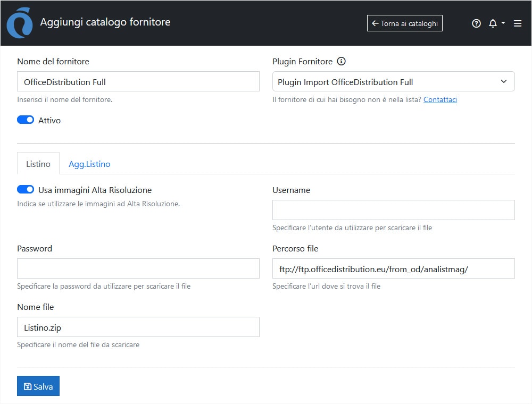Click the Attivo label text
Viewport: 532px width, 404px height.
[49, 120]
